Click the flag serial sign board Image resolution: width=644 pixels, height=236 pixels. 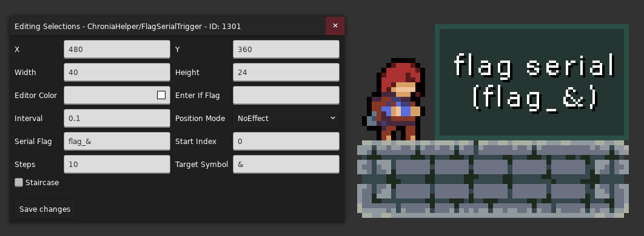[x=532, y=82]
